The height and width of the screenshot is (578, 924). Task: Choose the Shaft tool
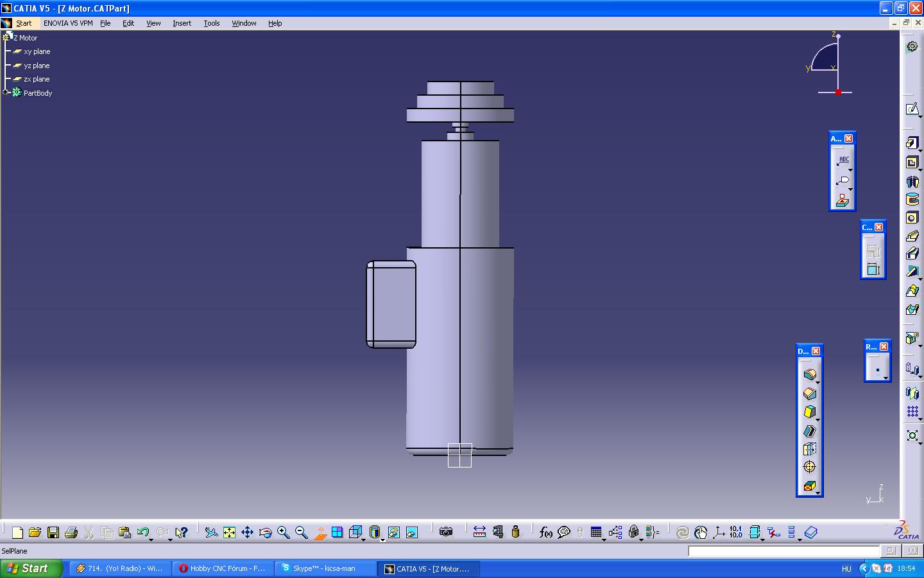tap(912, 181)
